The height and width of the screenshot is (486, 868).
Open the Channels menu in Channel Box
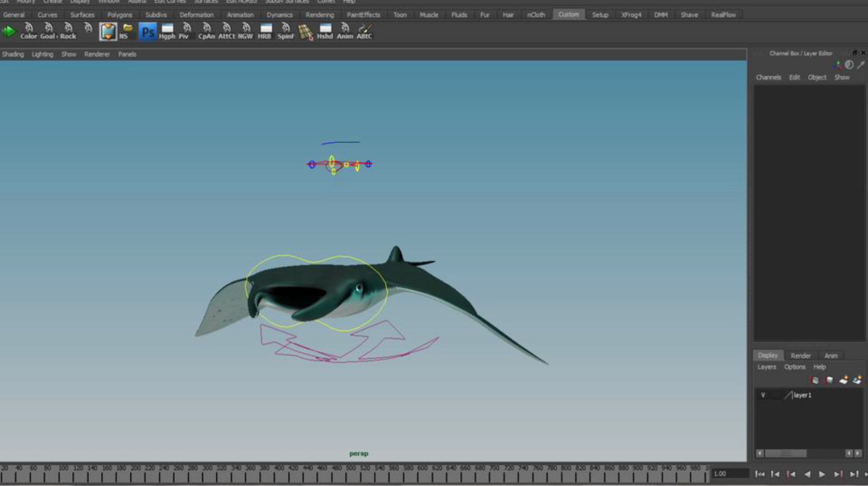(768, 77)
